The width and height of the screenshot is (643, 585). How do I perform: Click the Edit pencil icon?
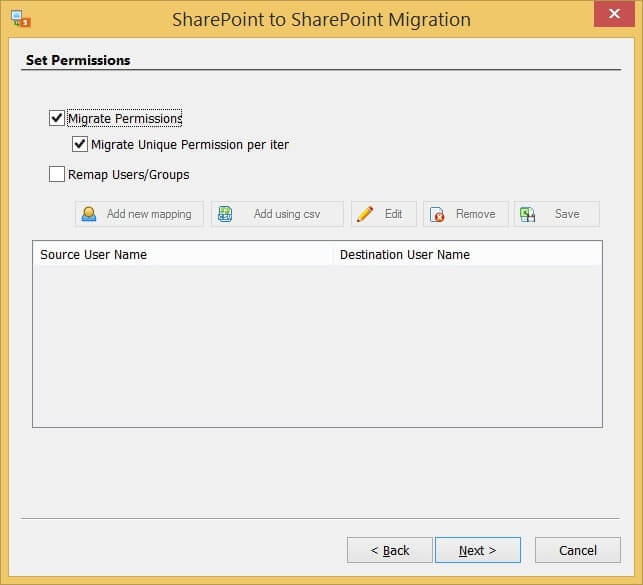pyautogui.click(x=365, y=214)
